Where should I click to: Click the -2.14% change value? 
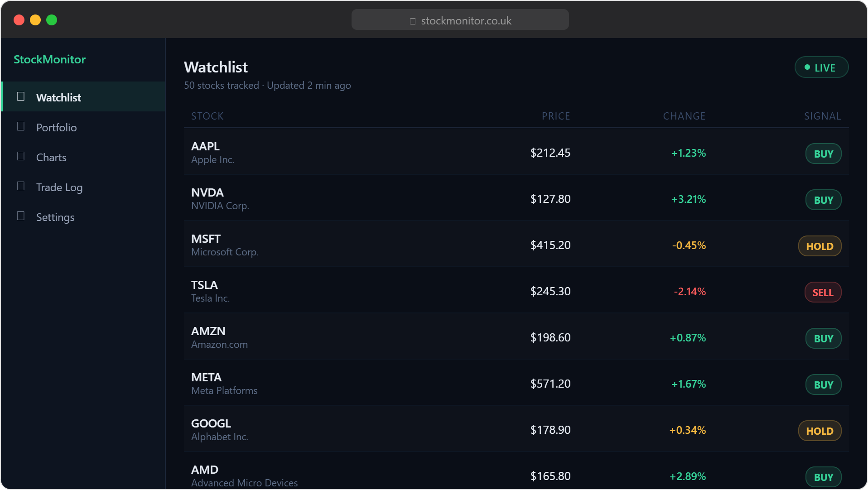690,292
